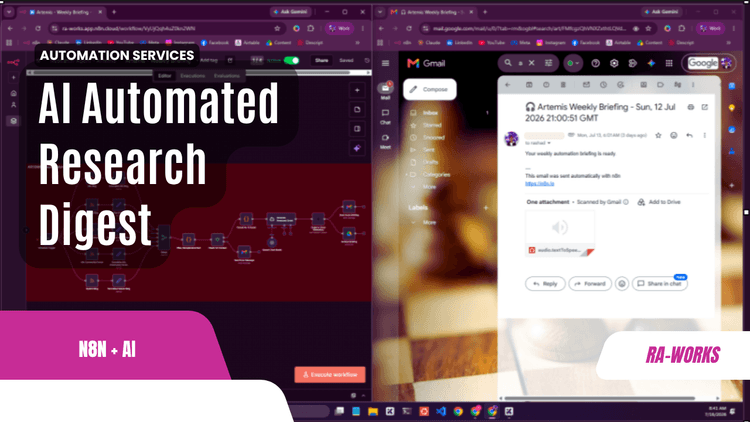This screenshot has height=422, width=750.
Task: Expand More under Labels section
Action: click(429, 222)
